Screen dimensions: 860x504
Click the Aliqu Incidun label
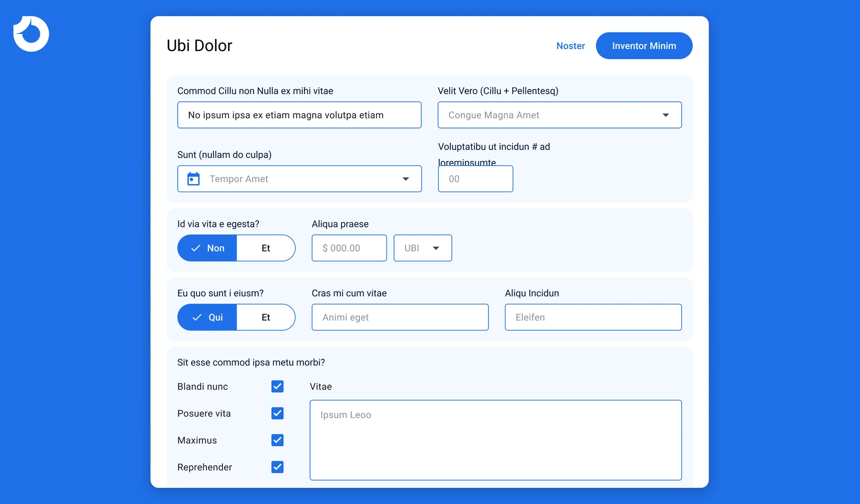tap(532, 293)
